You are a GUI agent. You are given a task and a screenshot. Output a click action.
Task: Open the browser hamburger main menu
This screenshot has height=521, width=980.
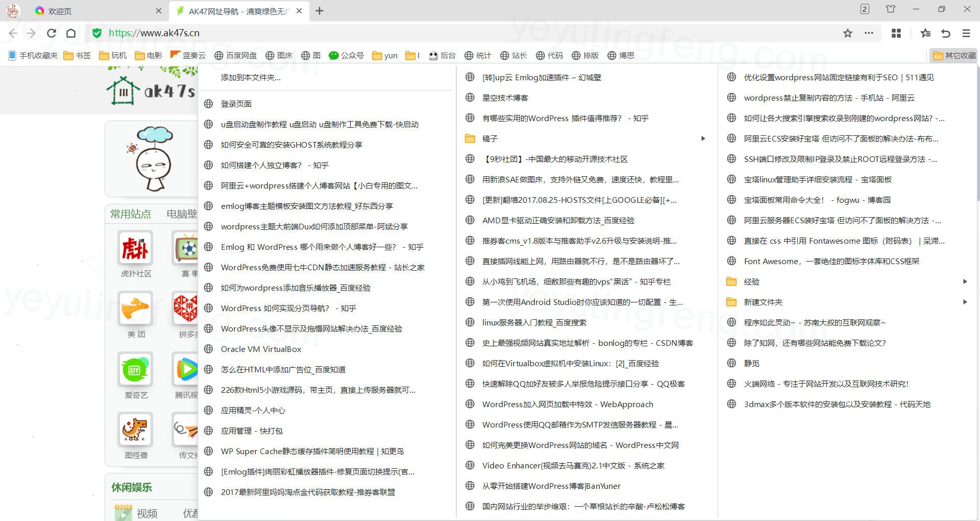(966, 33)
